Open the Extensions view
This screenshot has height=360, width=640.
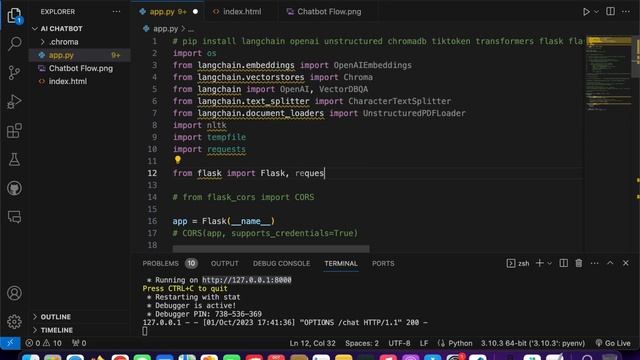tap(14, 131)
